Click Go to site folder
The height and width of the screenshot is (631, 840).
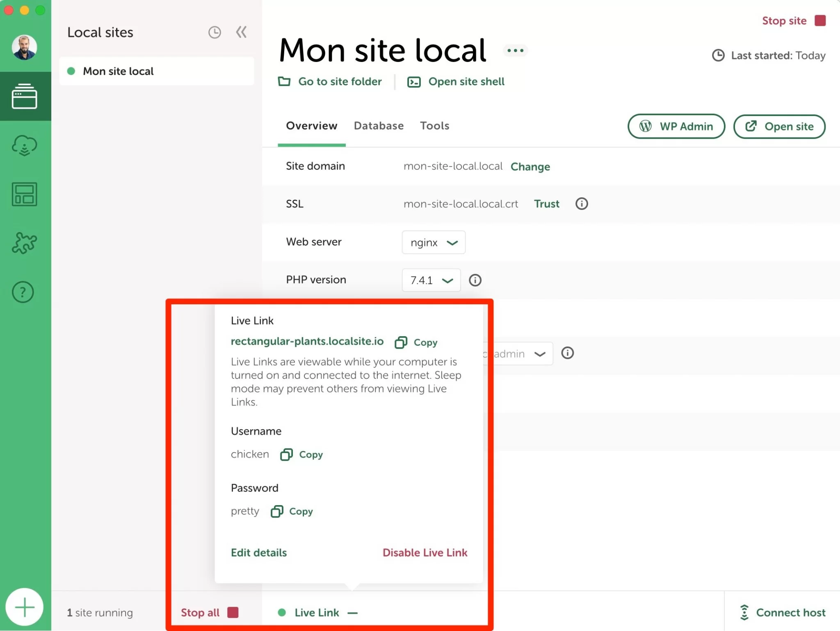click(x=330, y=82)
